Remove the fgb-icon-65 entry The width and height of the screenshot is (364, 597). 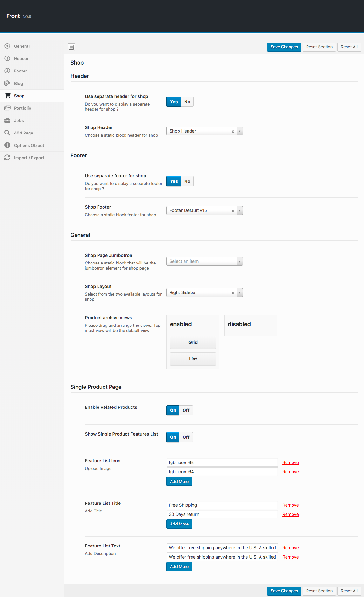(290, 463)
